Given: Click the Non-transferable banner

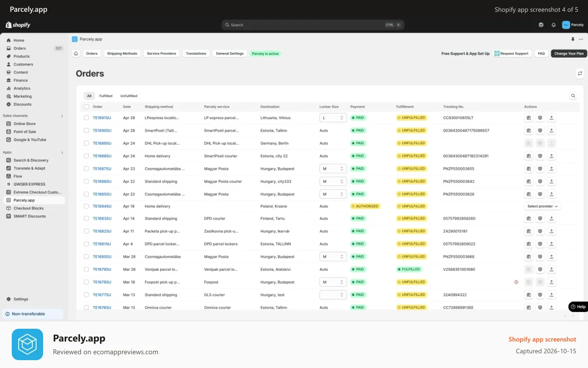Looking at the screenshot, I should 33,314.
